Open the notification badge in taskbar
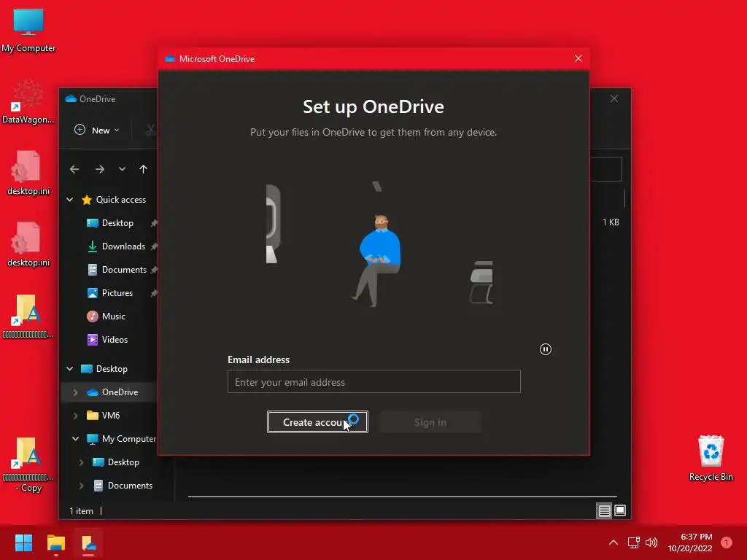This screenshot has height=560, width=747. pos(726,542)
